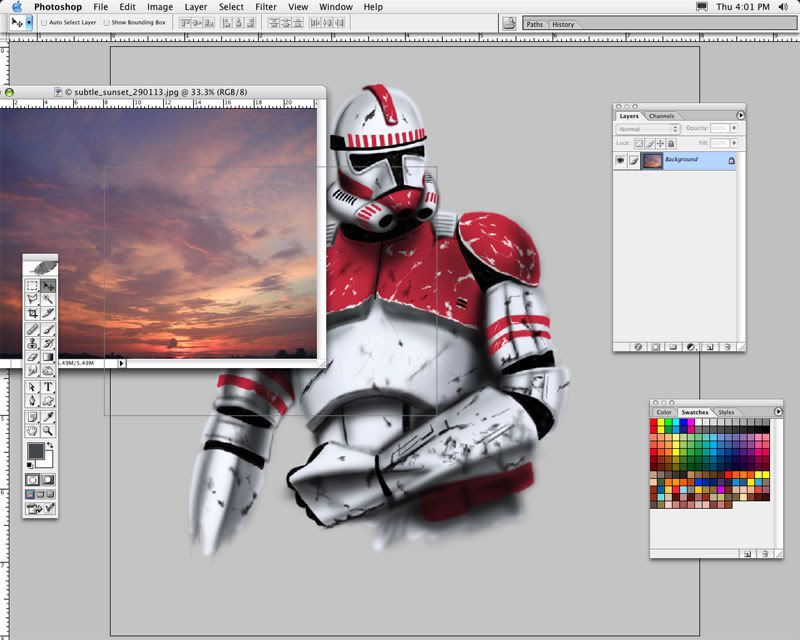Open the File menu
800x640 pixels.
(101, 7)
